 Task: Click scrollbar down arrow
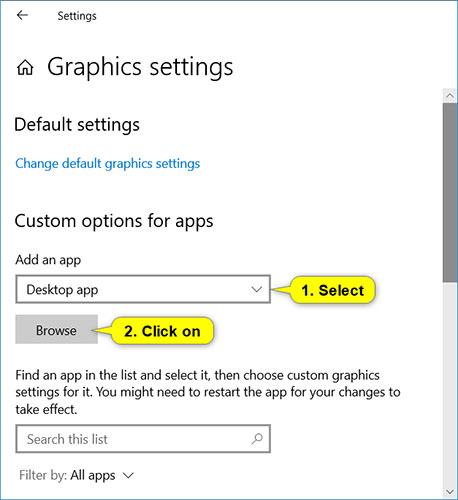pos(450,492)
